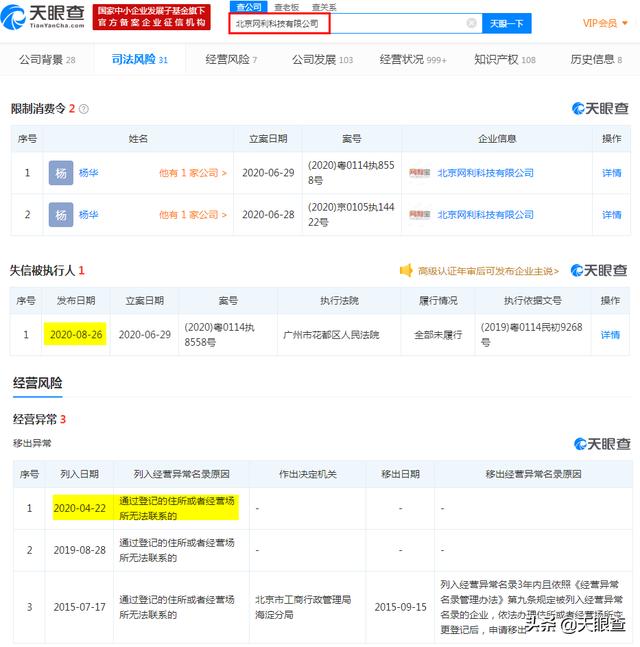640x647 pixels.
Task: Open the 知识产权 tab
Action: pos(505,60)
